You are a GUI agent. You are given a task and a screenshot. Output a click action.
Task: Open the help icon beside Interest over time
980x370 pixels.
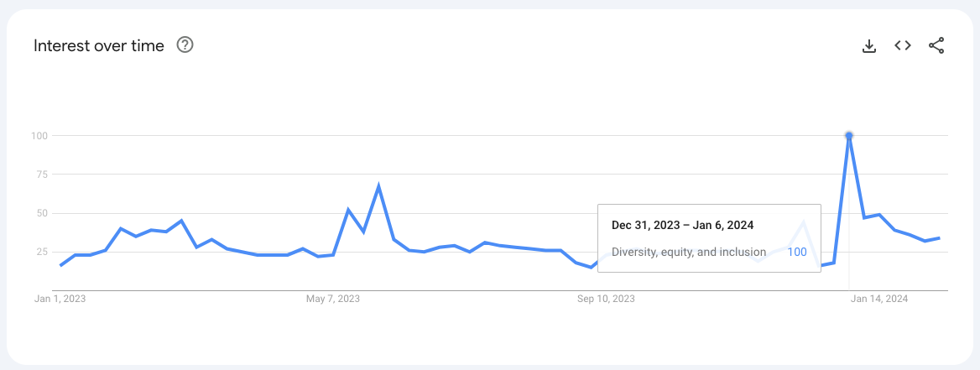[185, 45]
